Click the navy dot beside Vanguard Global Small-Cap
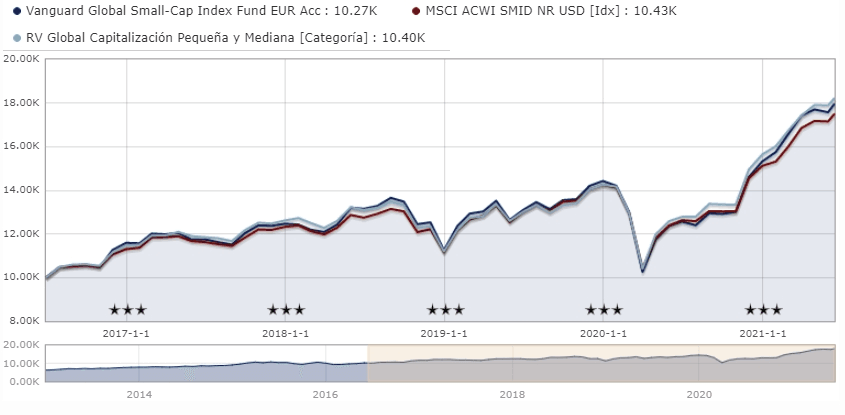 (17, 10)
